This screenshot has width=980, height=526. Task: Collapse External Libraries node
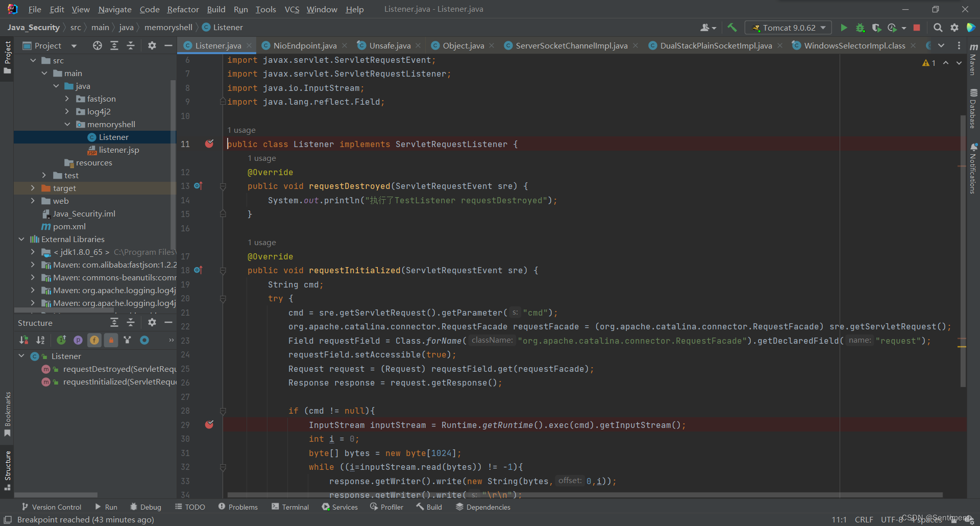(21, 239)
